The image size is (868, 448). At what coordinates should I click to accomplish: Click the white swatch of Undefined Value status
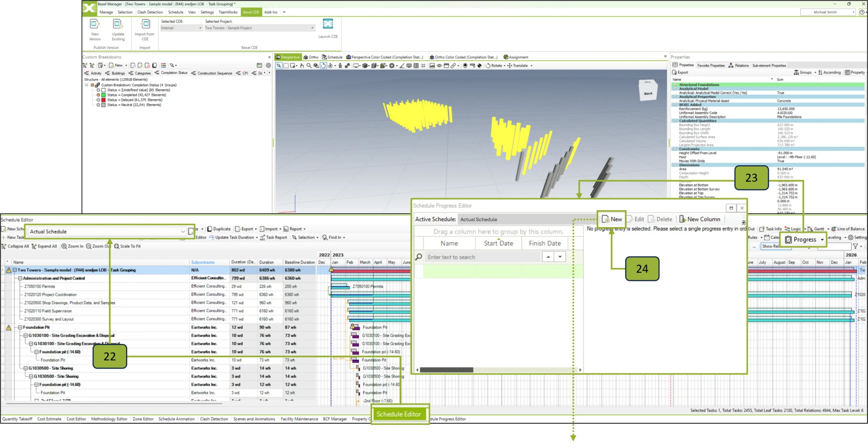pos(103,90)
